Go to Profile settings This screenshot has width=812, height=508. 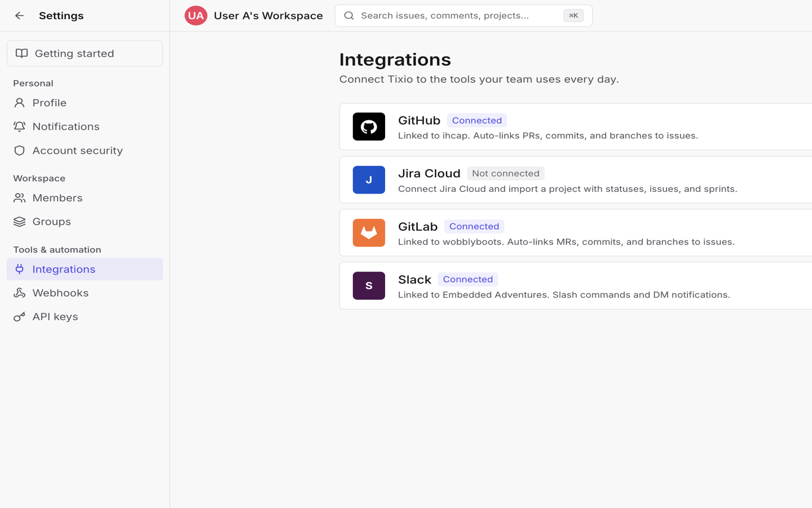point(85,103)
